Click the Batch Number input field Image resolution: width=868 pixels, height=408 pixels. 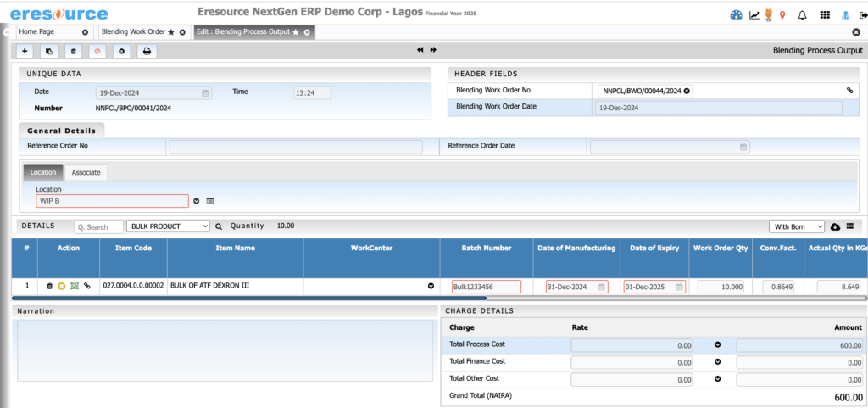[x=486, y=287]
